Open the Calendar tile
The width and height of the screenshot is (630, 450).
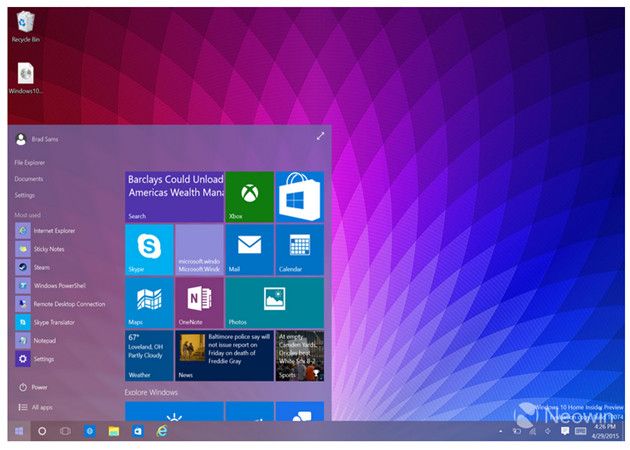[x=300, y=250]
